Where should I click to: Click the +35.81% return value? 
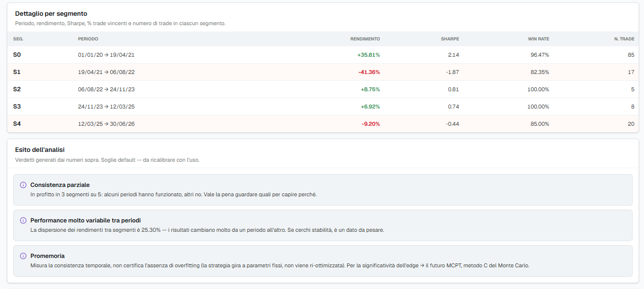pyautogui.click(x=368, y=55)
